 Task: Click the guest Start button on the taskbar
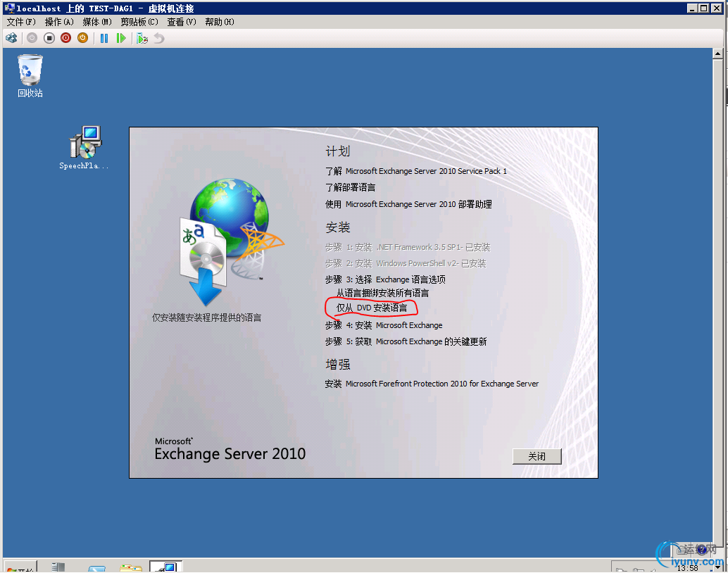pyautogui.click(x=20, y=568)
